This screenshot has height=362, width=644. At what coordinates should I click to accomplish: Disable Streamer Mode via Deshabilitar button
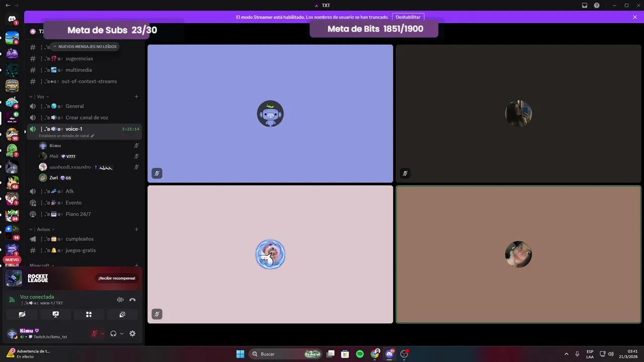coord(408,17)
